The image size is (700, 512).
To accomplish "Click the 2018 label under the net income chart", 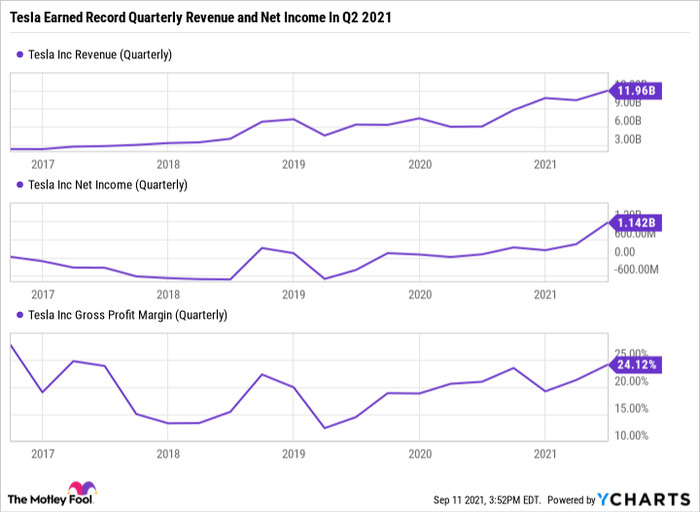I will point(168,295).
